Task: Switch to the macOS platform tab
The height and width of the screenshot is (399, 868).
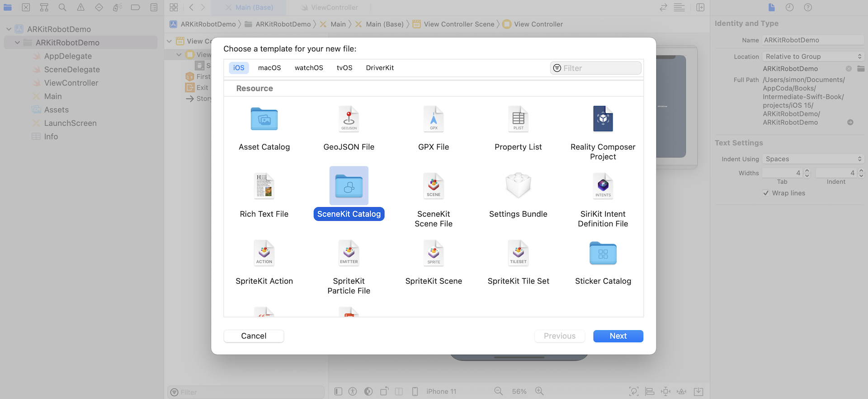Action: click(x=269, y=68)
